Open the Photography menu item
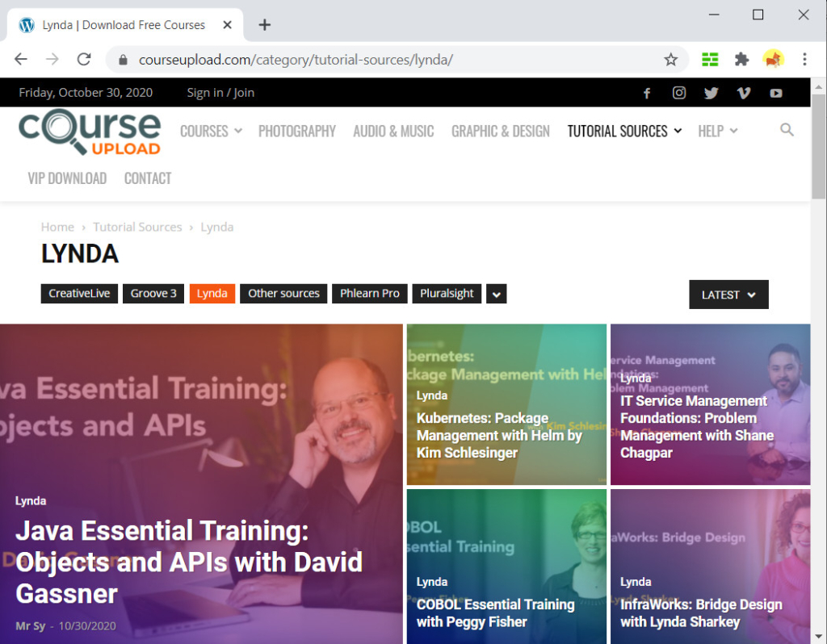This screenshot has height=644, width=827. coord(297,131)
